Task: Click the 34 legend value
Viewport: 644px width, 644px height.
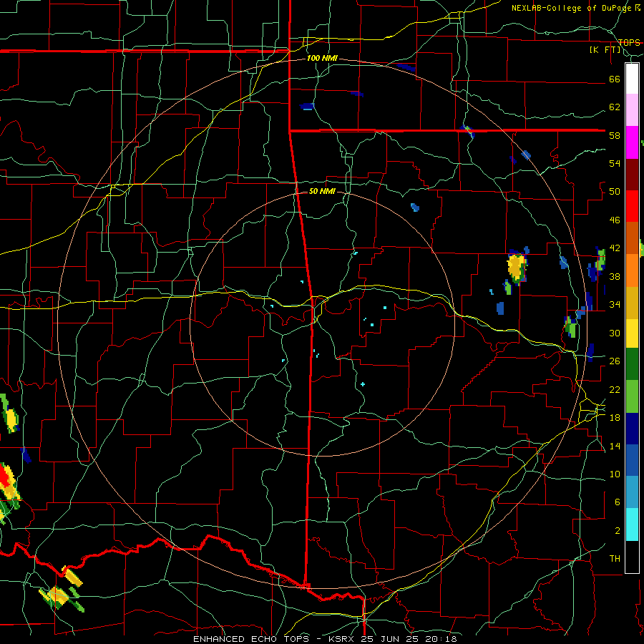Action: coord(615,305)
